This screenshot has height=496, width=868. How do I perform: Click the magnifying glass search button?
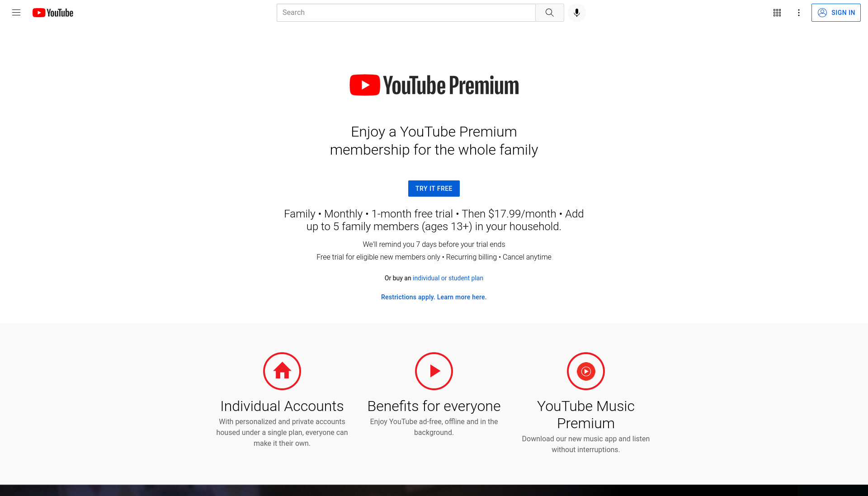[x=549, y=13]
